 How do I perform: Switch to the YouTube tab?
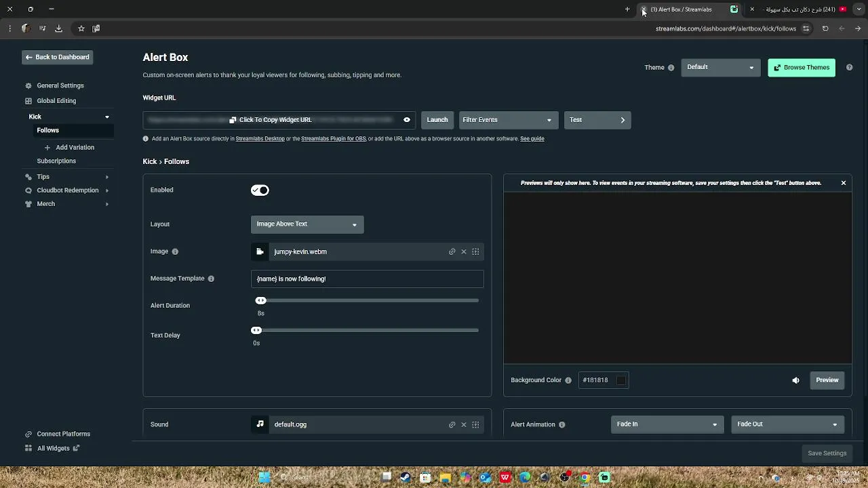click(800, 9)
